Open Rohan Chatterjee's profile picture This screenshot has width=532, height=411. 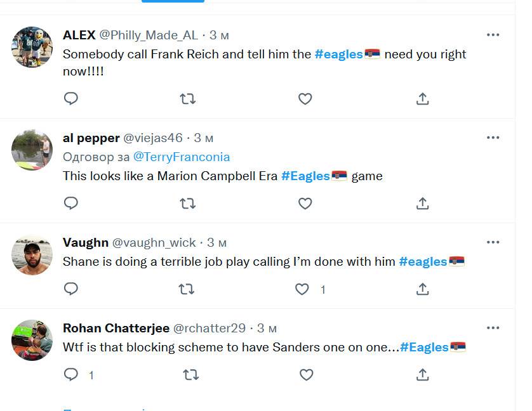[x=32, y=340]
